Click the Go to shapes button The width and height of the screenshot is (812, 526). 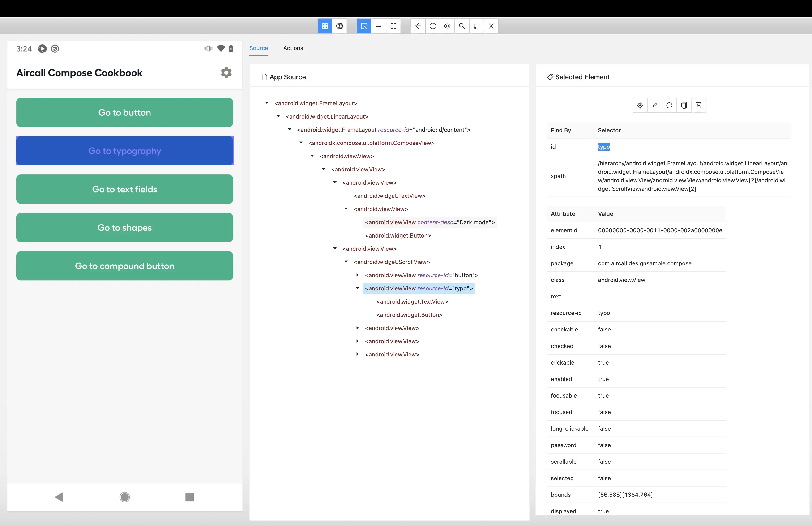pos(124,228)
